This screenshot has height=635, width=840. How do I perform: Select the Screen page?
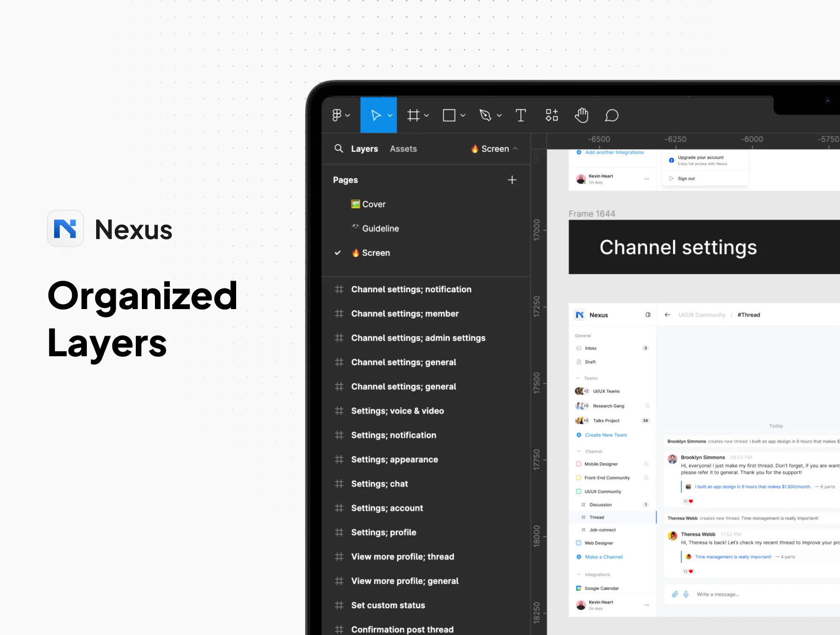click(371, 253)
